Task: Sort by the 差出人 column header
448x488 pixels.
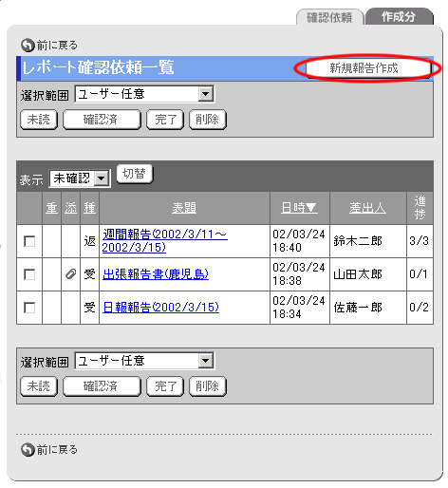Action: [x=367, y=208]
